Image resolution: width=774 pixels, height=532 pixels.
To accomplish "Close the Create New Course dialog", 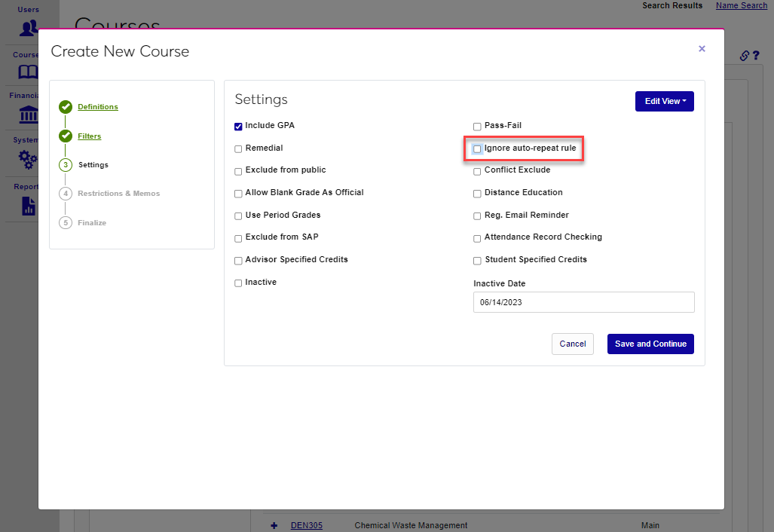I will (702, 49).
